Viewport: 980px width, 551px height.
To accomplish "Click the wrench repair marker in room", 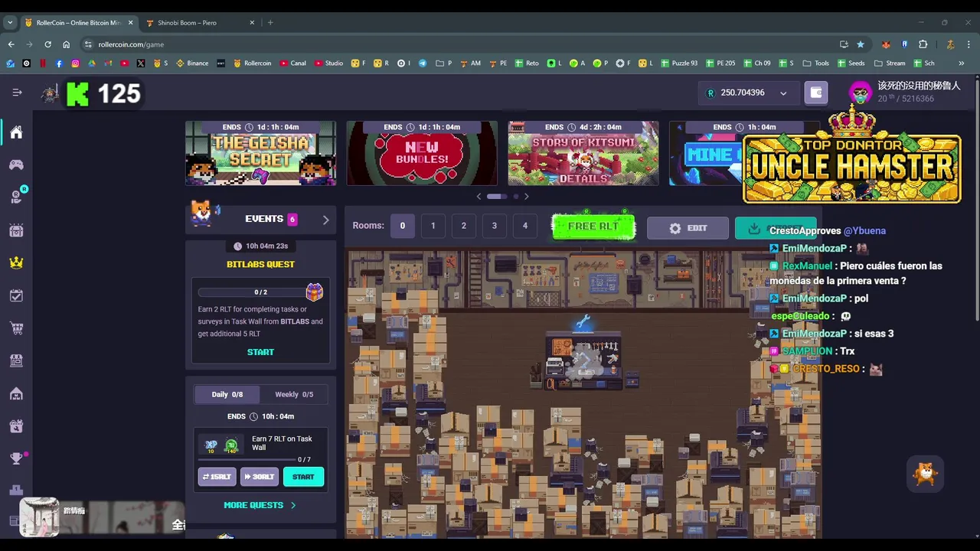I will pos(583,323).
